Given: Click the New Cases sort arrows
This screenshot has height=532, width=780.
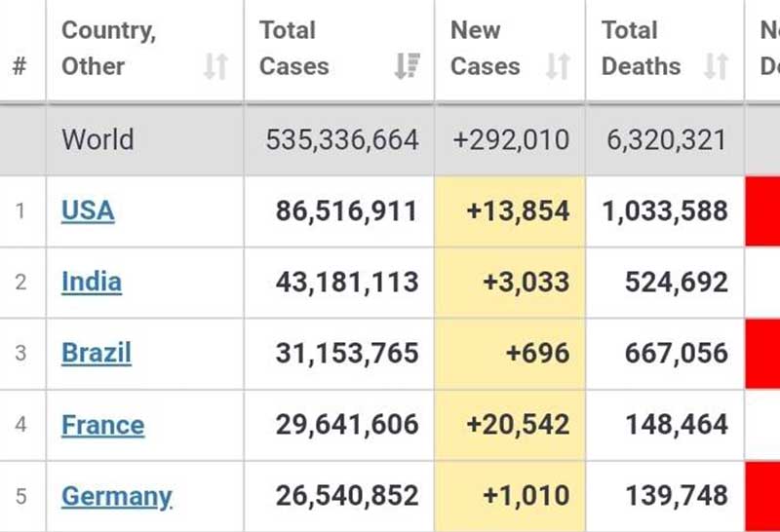Looking at the screenshot, I should pos(558,66).
